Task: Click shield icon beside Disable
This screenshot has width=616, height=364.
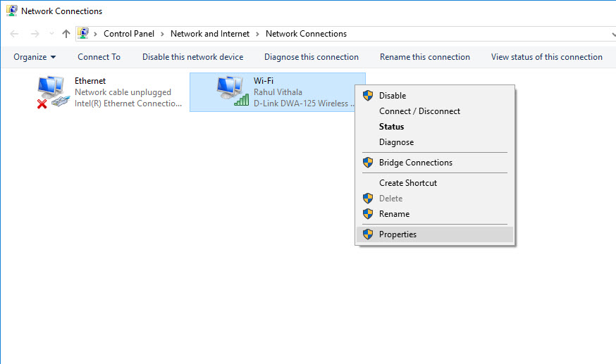Action: (368, 95)
